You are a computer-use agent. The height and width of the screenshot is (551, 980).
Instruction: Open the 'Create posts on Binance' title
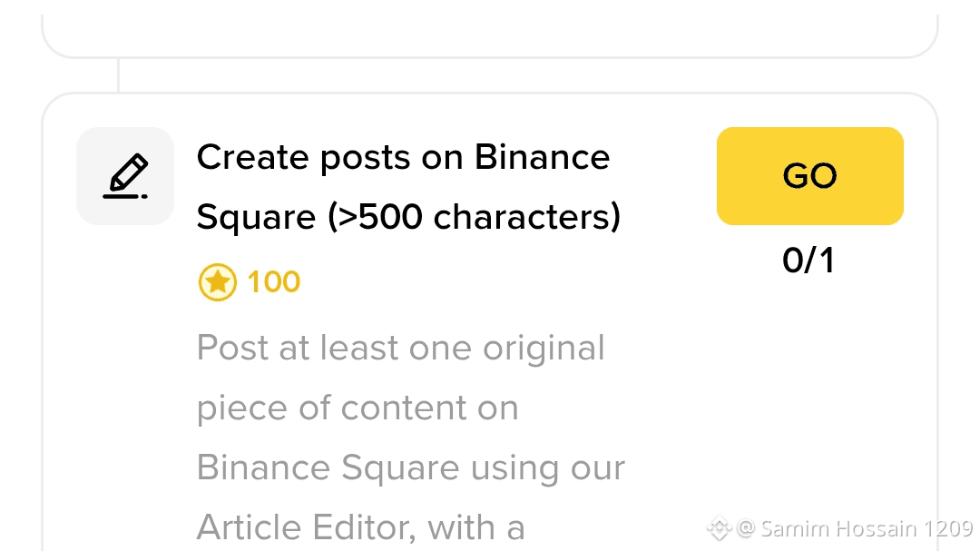[x=403, y=158]
